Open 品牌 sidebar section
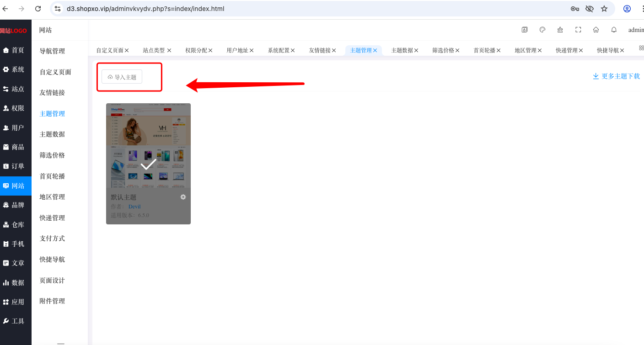Viewport: 644px width, 345px height. pyautogui.click(x=16, y=205)
